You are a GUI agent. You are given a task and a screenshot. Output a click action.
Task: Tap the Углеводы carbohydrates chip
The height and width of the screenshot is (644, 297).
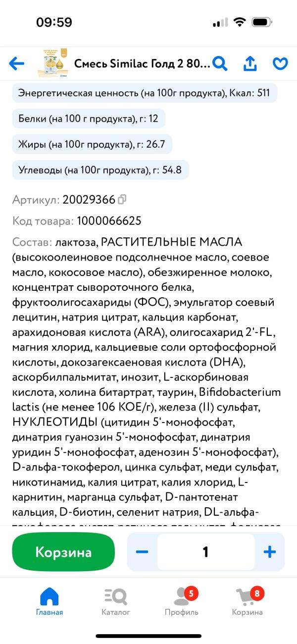100,170
